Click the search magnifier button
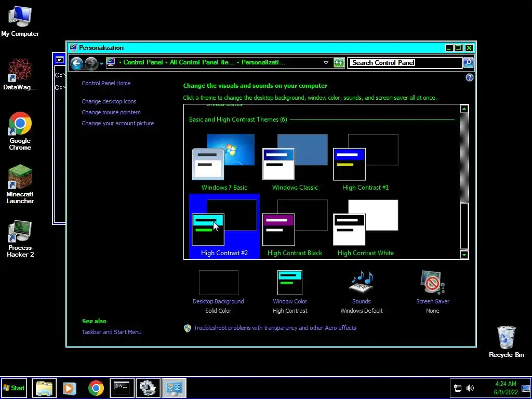This screenshot has width=532, height=399. (x=468, y=63)
